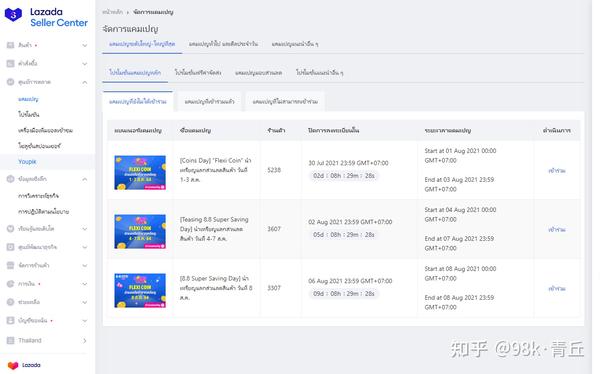Select the other recommended promotions tab
This screenshot has width=600, height=374.
click(x=320, y=72)
